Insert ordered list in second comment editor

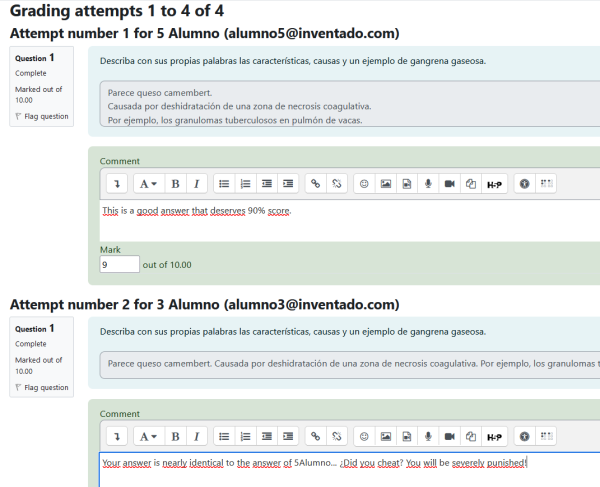(245, 437)
